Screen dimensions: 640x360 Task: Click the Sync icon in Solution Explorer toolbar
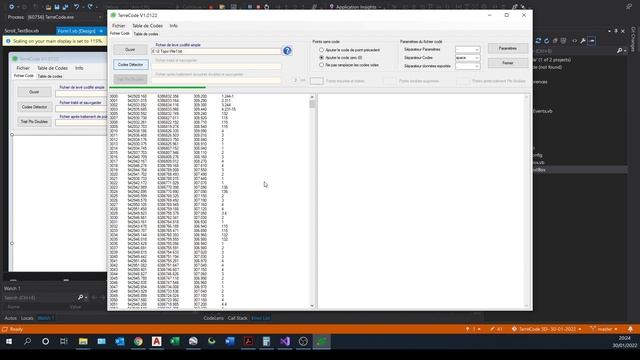[538, 41]
